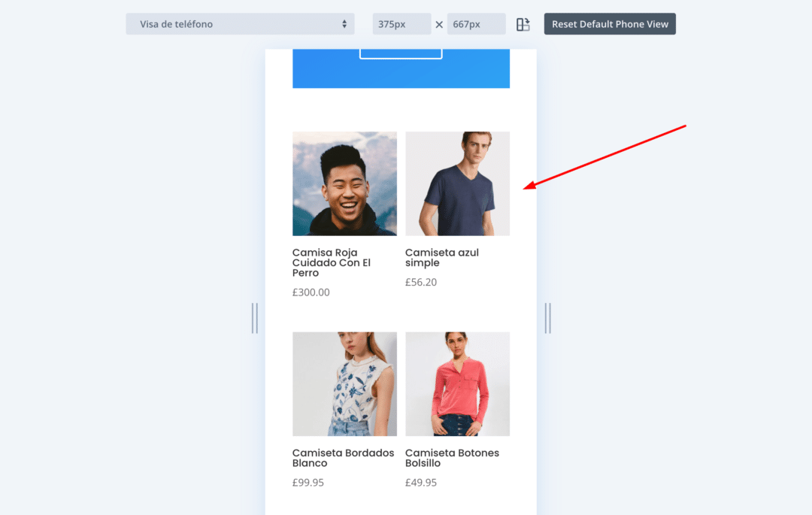Click the 'Camisa Roja Cuidado Con El Perro' title
Viewport: 812px width, 515px height.
(x=332, y=262)
